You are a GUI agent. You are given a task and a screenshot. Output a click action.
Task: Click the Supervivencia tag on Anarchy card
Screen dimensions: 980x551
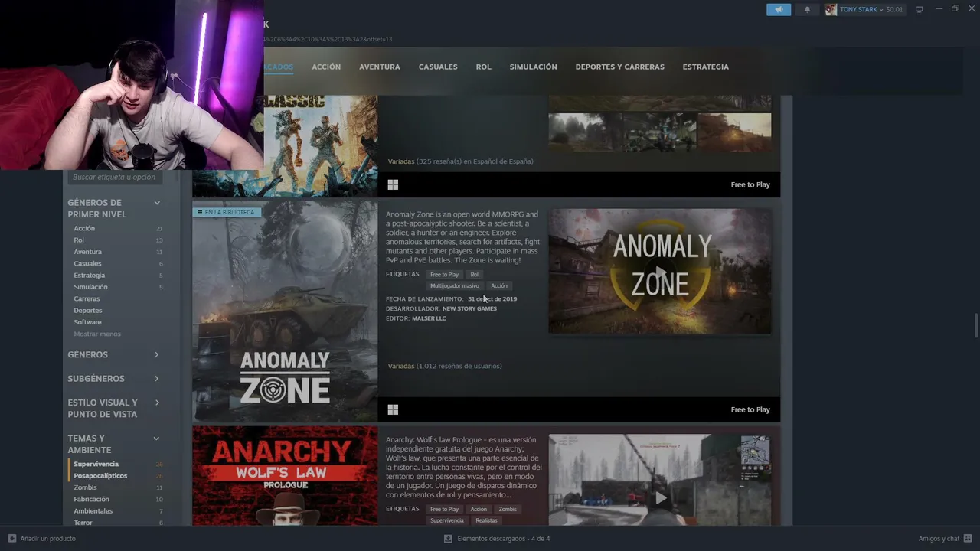click(x=447, y=520)
